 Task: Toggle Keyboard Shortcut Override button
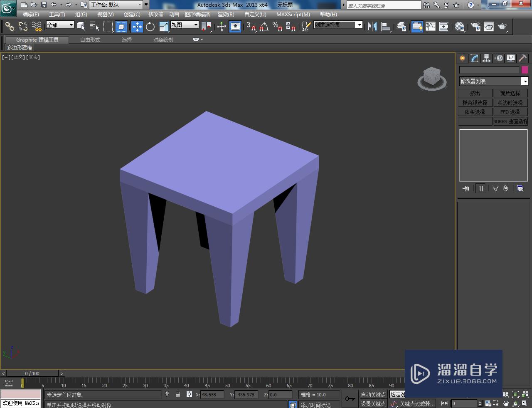[235, 27]
